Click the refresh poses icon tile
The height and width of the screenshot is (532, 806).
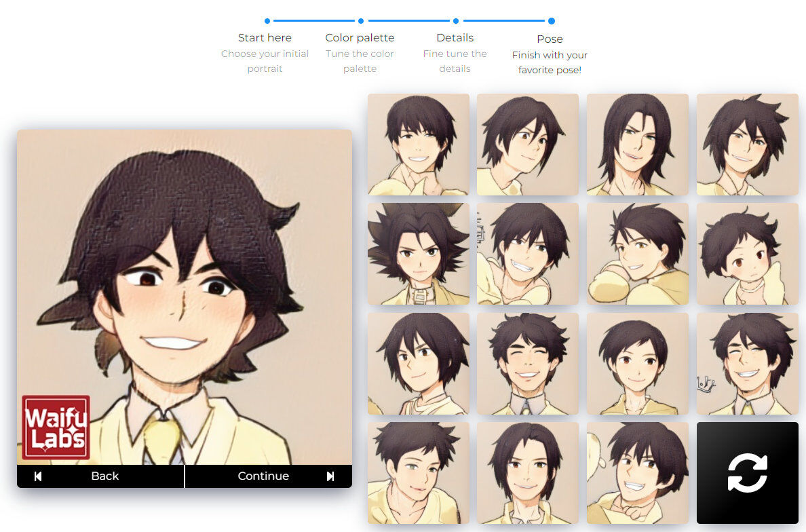[x=747, y=473]
